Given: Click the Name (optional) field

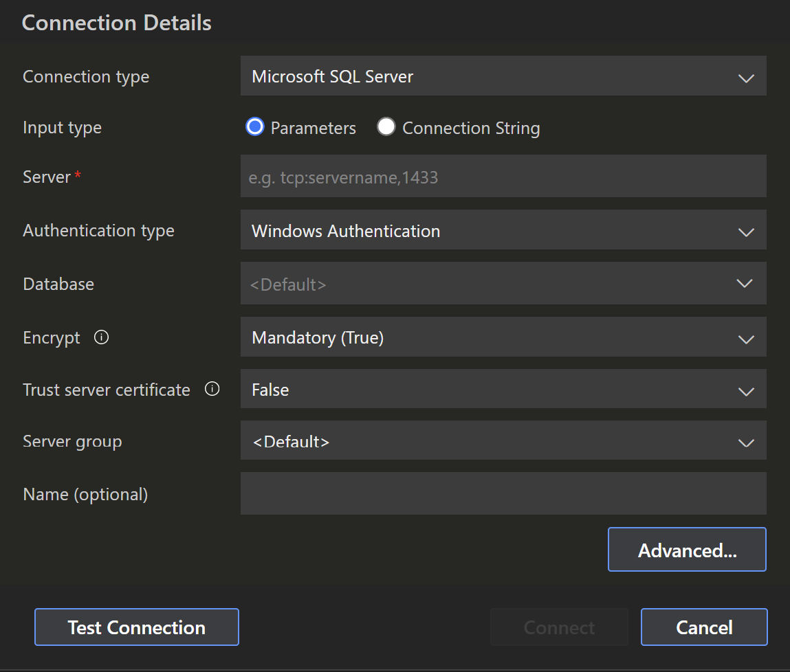Looking at the screenshot, I should 503,493.
